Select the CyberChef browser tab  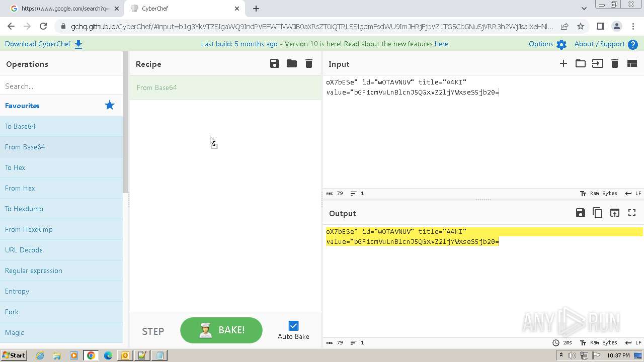point(184,9)
